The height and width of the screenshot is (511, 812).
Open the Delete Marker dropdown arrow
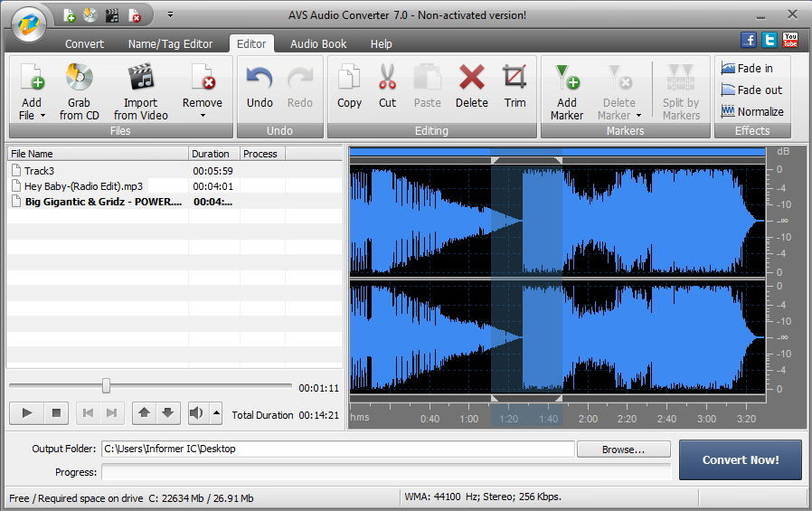click(638, 116)
